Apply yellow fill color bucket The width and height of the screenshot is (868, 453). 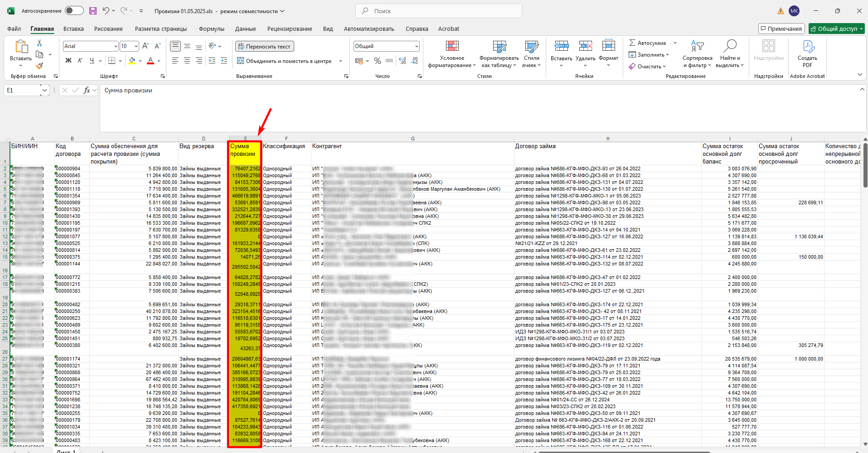(x=132, y=61)
